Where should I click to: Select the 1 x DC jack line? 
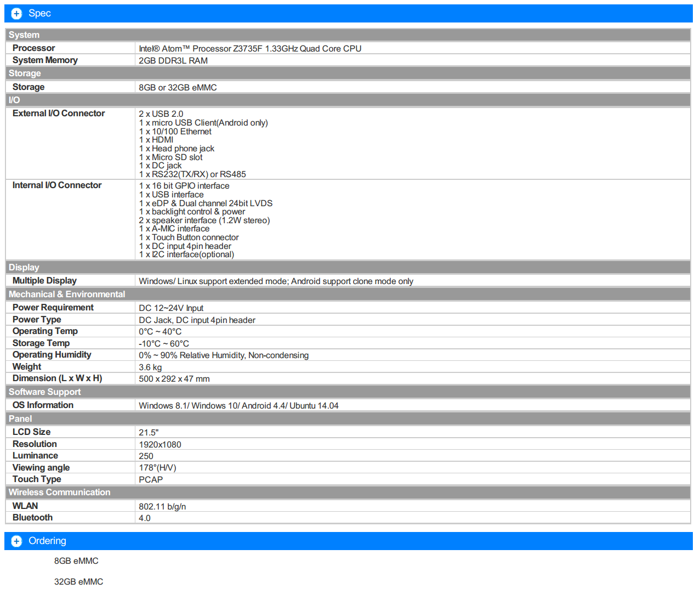[160, 166]
